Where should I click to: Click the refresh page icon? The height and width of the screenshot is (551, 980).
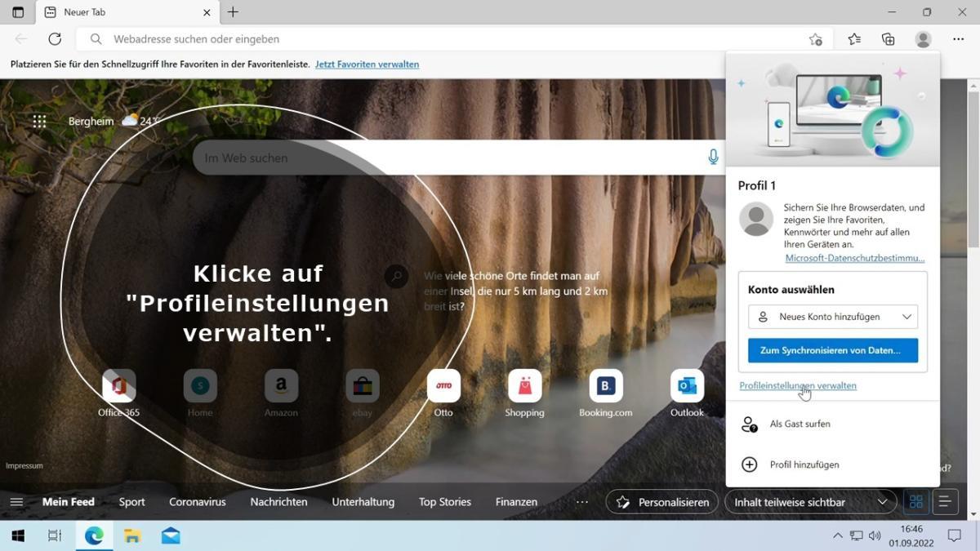(55, 39)
